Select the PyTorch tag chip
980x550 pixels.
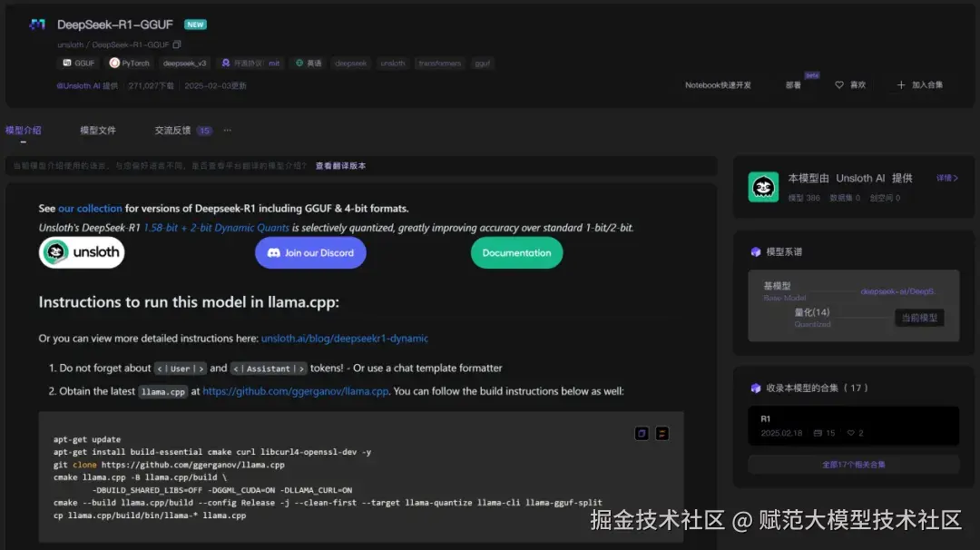130,64
